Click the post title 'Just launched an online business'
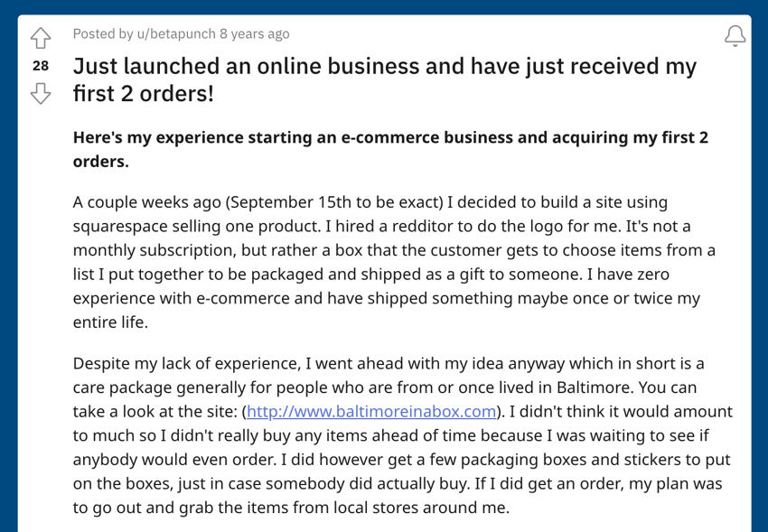The height and width of the screenshot is (532, 768). click(x=385, y=79)
